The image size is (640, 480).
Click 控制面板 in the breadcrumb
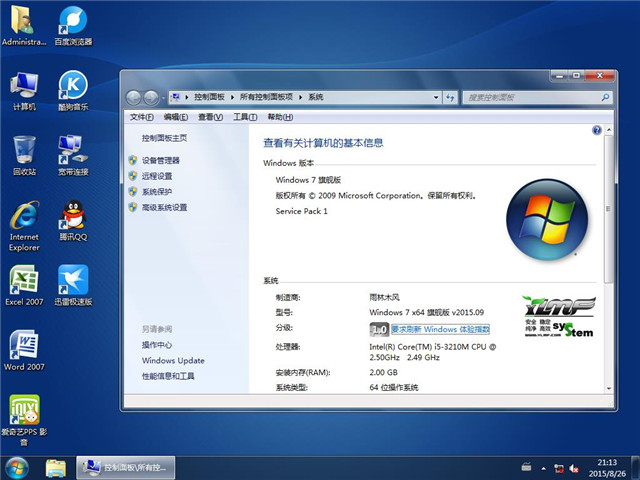209,97
